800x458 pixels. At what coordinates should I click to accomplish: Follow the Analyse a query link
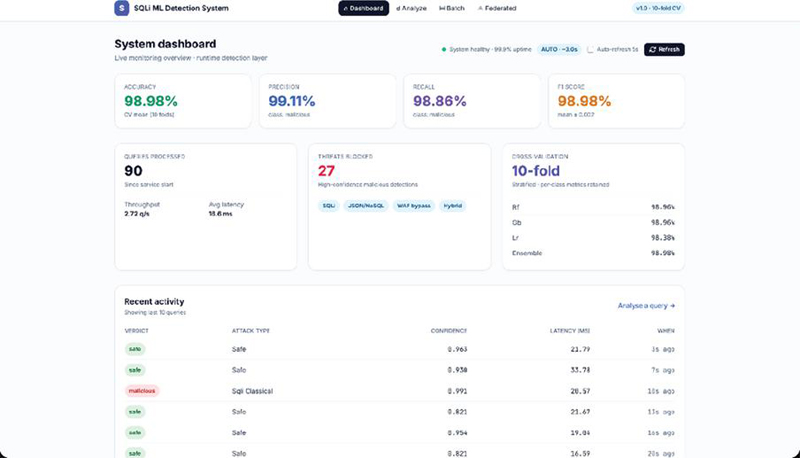click(x=646, y=306)
